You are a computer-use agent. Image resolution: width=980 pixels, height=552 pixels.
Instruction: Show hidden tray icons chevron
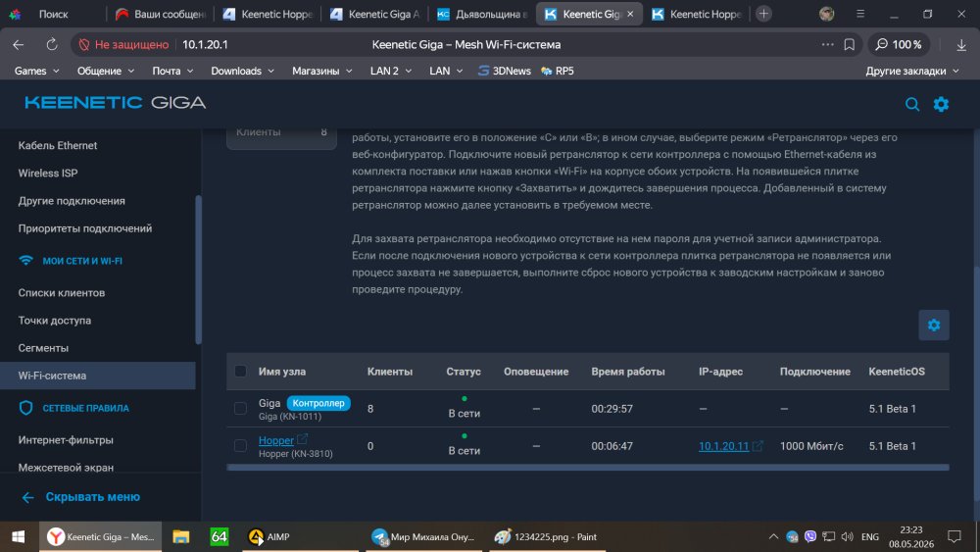click(x=773, y=536)
